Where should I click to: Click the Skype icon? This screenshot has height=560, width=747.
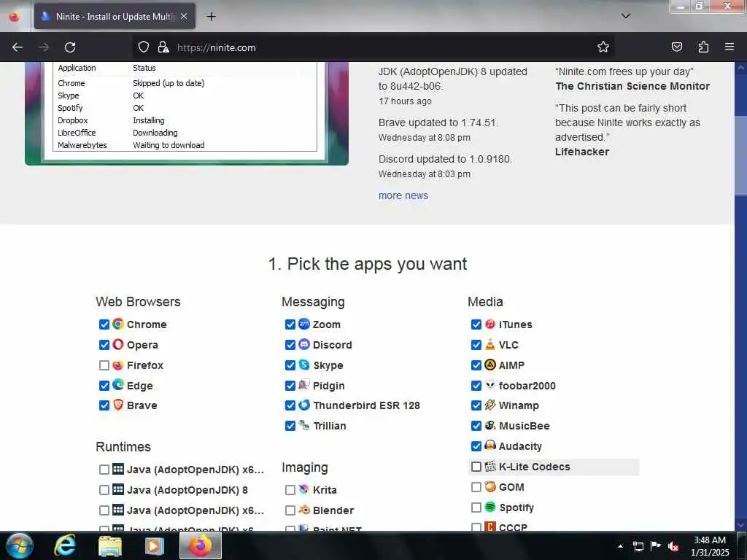pyautogui.click(x=304, y=365)
